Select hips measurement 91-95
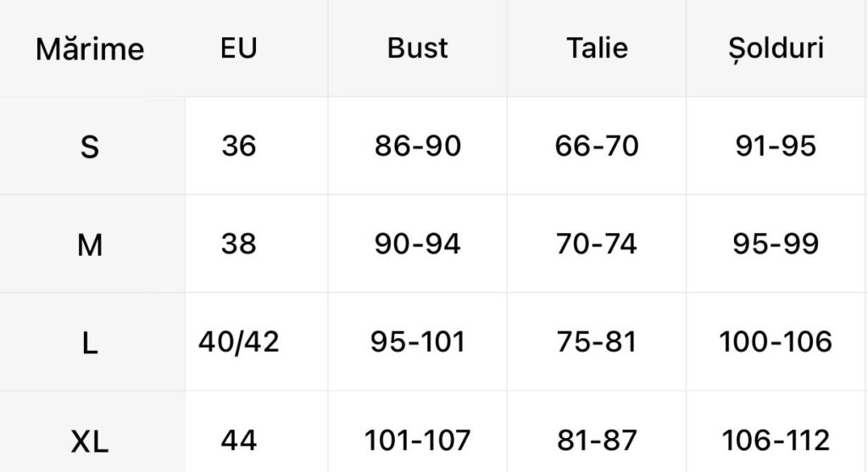This screenshot has width=868, height=472. coord(776,146)
